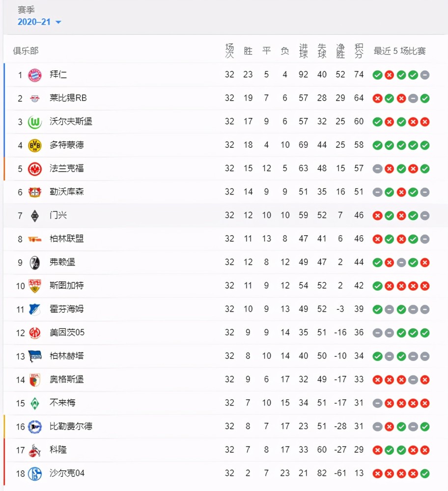Open the 拜仁 team link
448x491 pixels.
[x=58, y=75]
